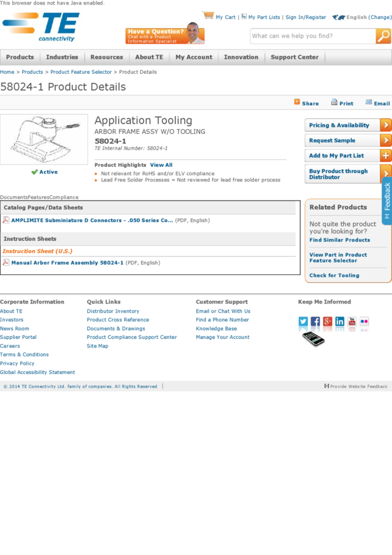Click the Add to My Part List plus icon
The height and width of the screenshot is (555, 392).
[385, 155]
